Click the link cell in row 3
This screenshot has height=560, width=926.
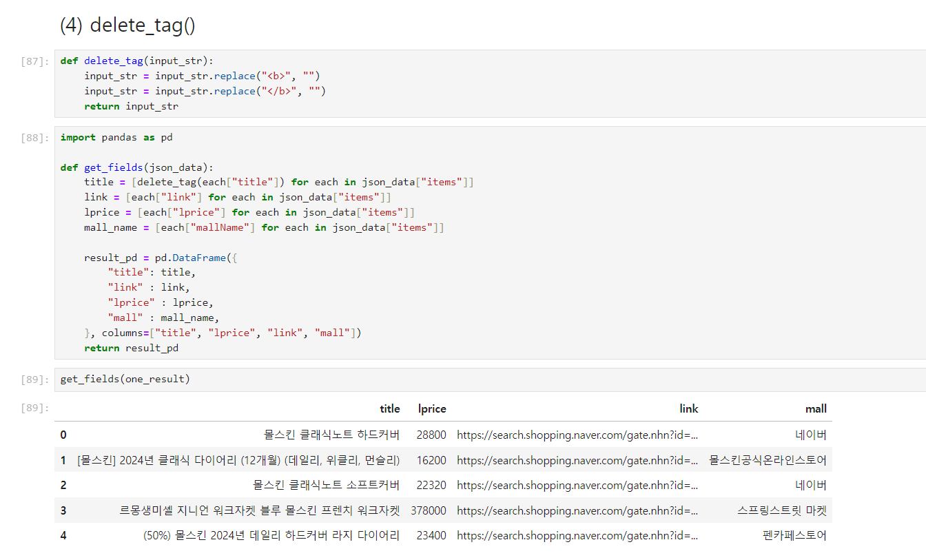[x=577, y=510]
